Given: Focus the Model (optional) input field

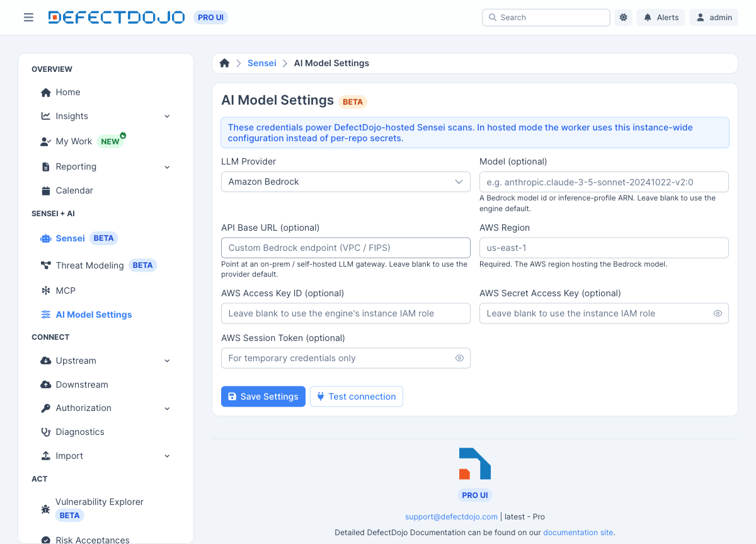Looking at the screenshot, I should pos(604,182).
